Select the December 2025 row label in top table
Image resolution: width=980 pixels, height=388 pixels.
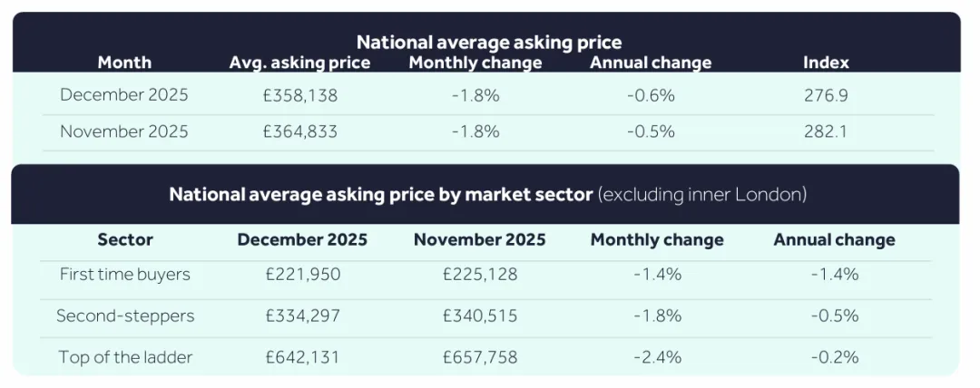pos(124,95)
